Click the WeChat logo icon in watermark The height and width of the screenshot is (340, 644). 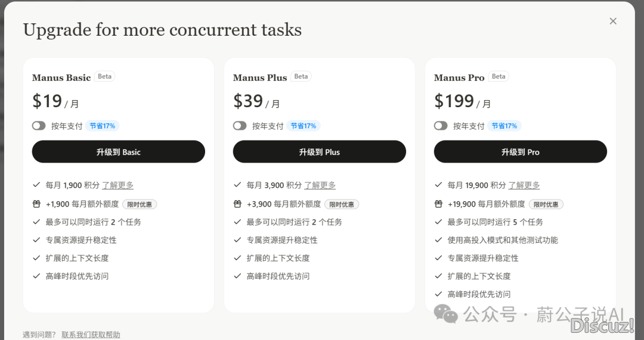(446, 314)
